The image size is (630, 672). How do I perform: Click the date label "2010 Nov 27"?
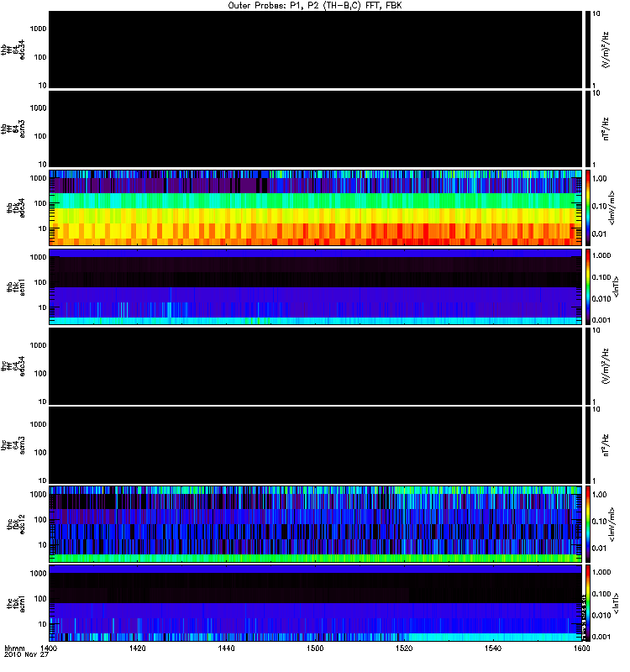[26, 655]
